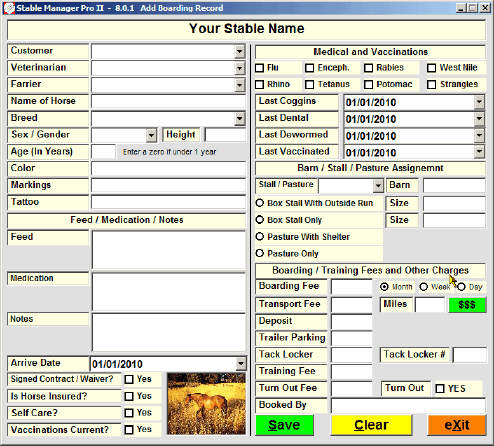494x446 pixels.
Task: Focus the Boarding Fee amount field
Action: click(x=352, y=287)
